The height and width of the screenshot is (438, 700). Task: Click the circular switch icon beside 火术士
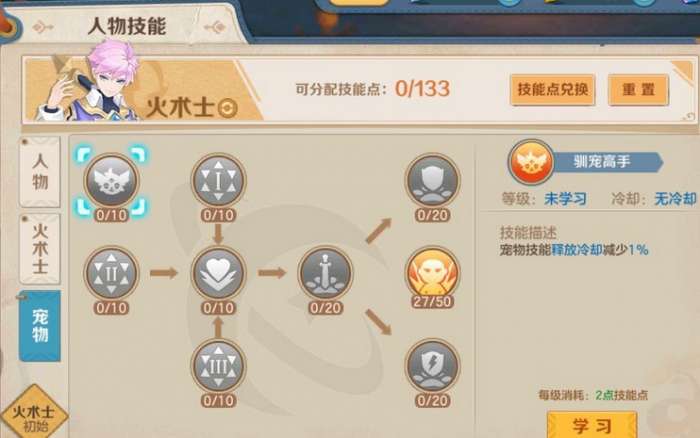(227, 108)
